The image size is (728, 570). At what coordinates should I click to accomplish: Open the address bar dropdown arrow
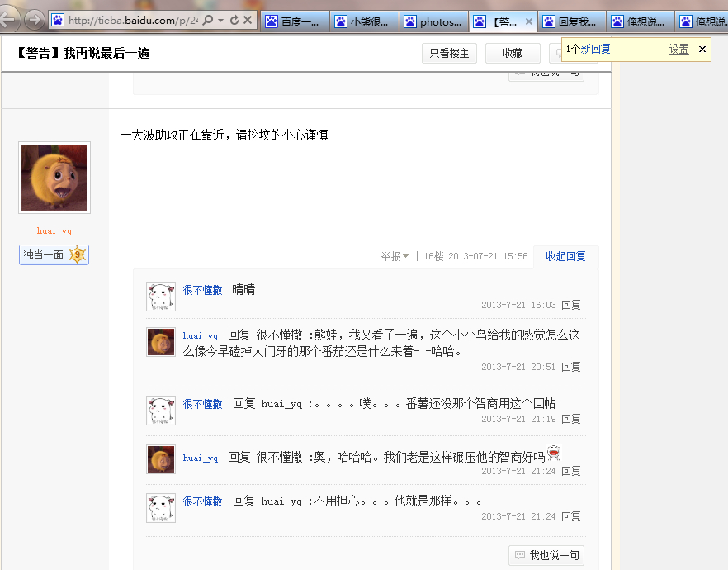coord(220,20)
